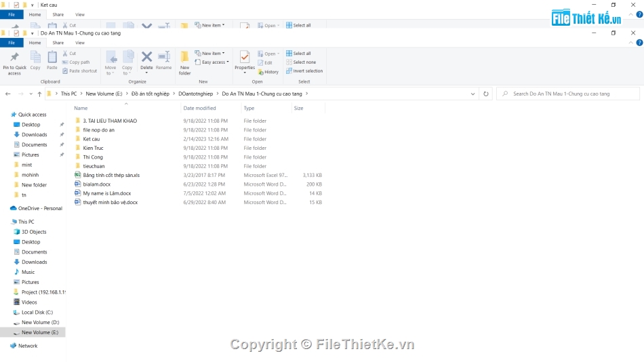Screen dimensions: 644x362
Task: Open the ribbon Help question icon
Action: (639, 43)
